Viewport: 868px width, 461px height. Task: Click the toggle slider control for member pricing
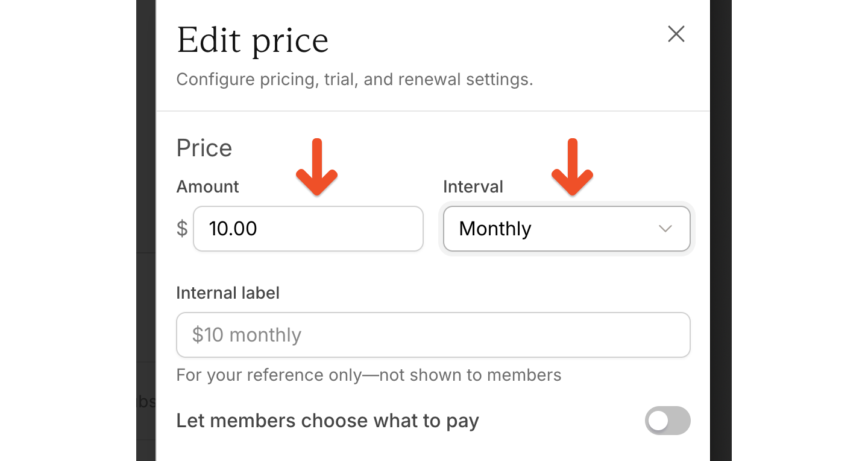point(668,421)
